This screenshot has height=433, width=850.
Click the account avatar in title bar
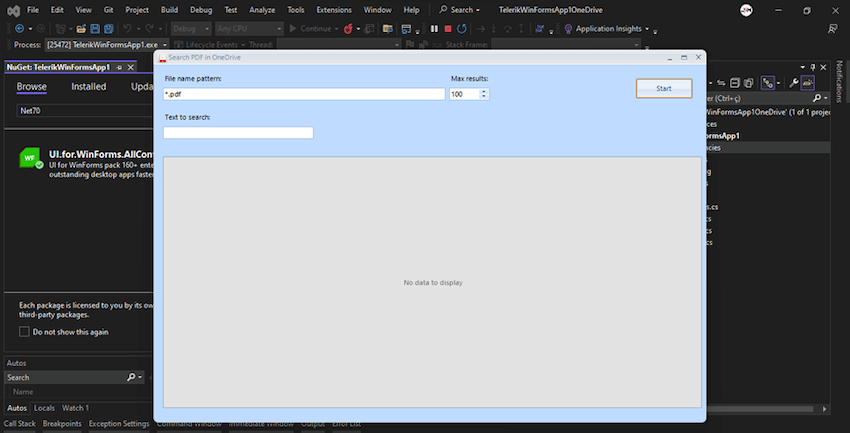pos(746,10)
